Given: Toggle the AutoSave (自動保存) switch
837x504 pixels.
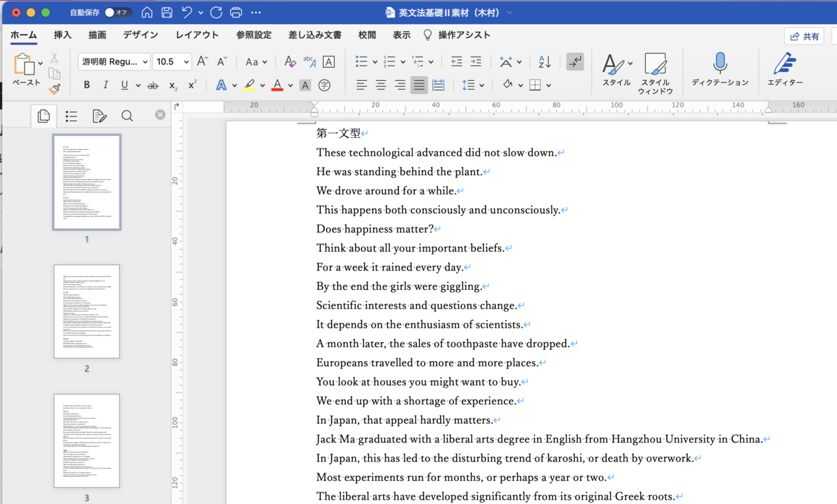Looking at the screenshot, I should (x=118, y=13).
